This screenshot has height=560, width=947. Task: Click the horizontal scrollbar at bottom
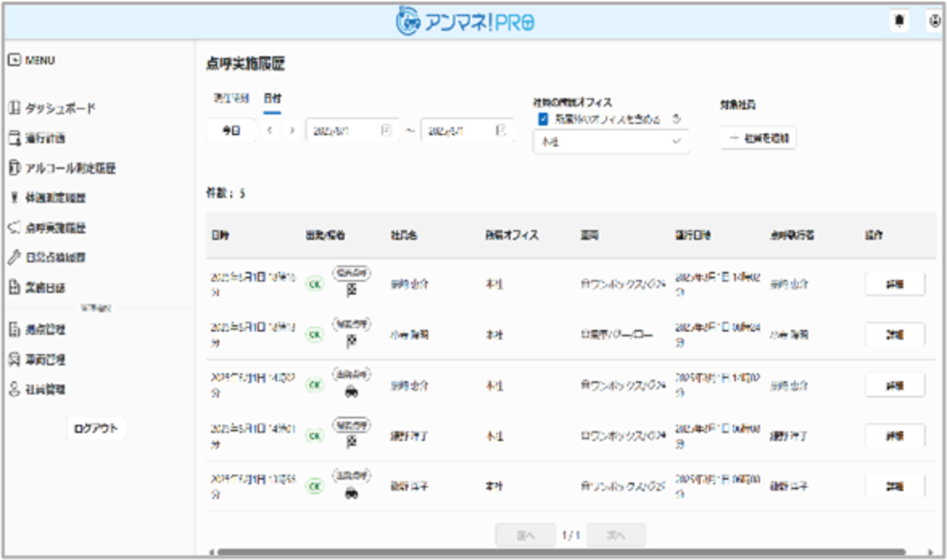[x=555, y=553]
